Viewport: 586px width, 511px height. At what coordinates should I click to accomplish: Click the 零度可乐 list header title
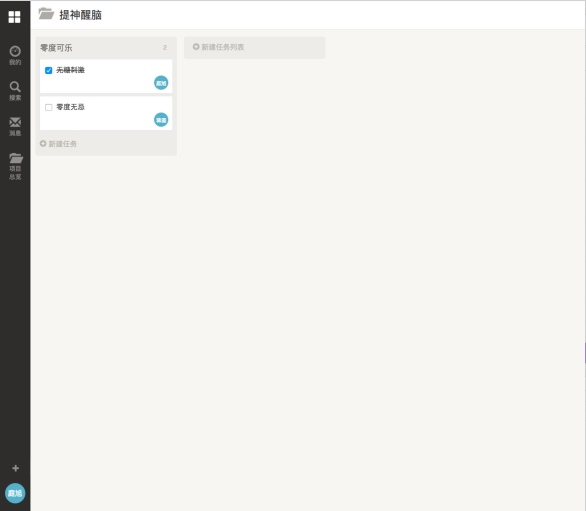[56, 48]
